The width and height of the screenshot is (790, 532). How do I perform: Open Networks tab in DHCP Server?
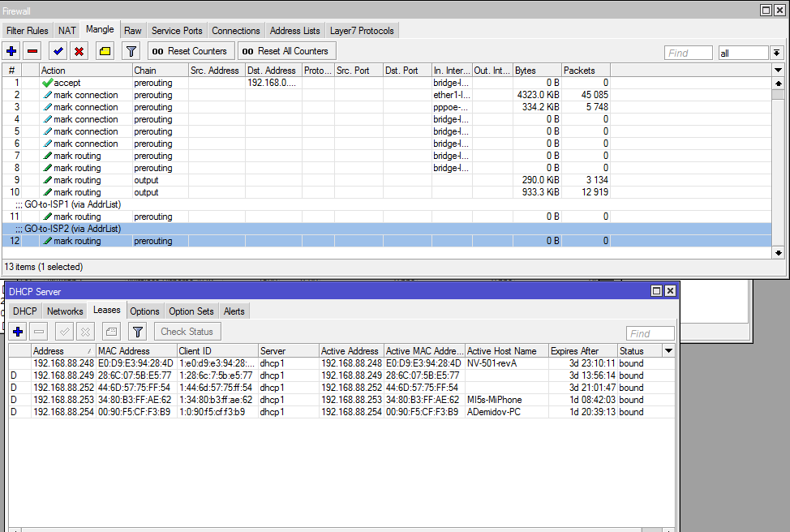(65, 311)
